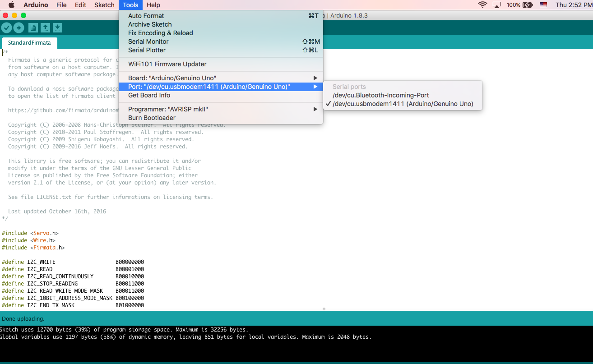Screen dimensions: 593x364
Task: Open the github.com/firmata link in code
Action: tap(63, 111)
